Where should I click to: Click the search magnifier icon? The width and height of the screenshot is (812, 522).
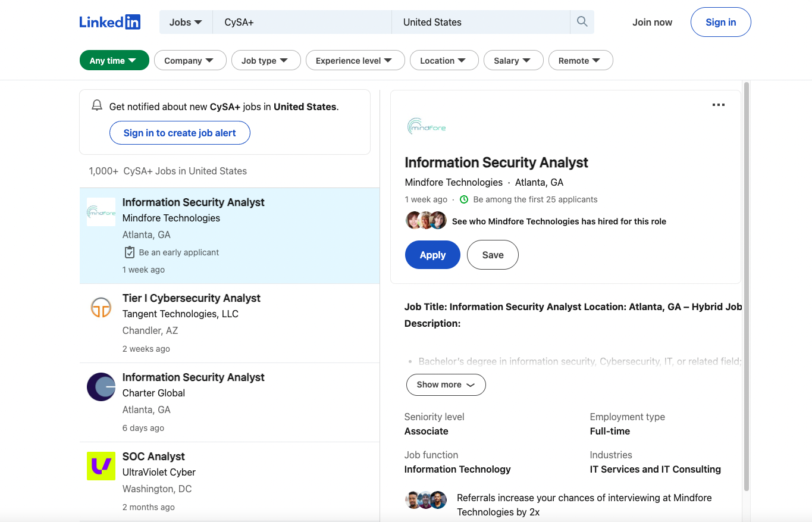tap(582, 22)
